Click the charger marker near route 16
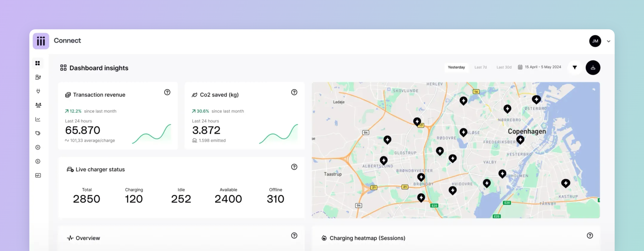 click(463, 101)
